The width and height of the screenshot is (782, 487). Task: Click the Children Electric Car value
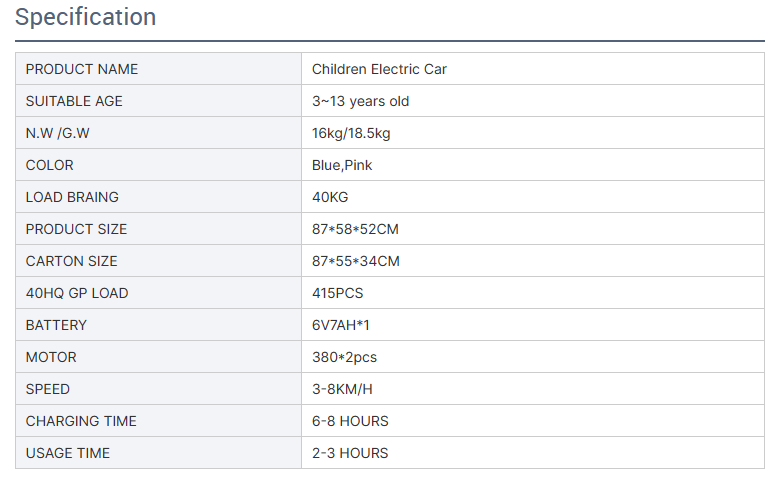379,69
